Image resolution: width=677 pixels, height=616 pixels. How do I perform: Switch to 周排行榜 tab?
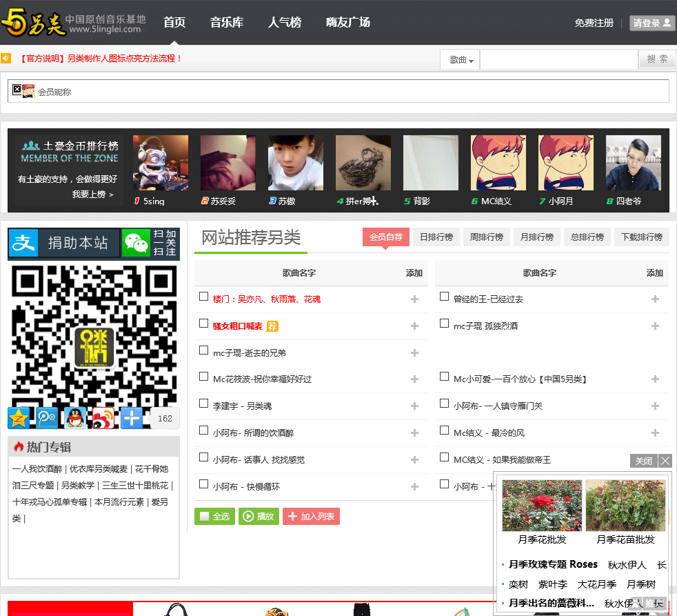pos(487,237)
